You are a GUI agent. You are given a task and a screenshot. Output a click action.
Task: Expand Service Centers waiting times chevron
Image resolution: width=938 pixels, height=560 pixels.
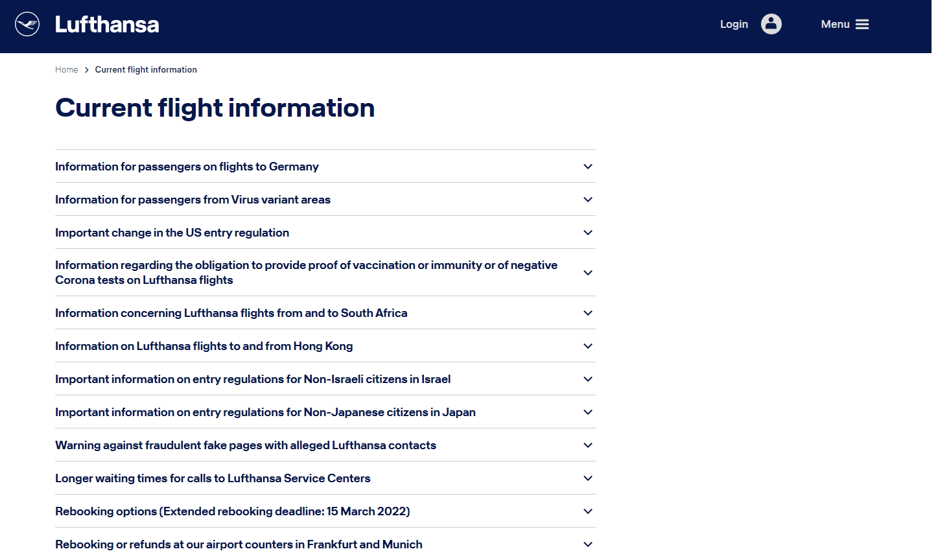click(588, 478)
